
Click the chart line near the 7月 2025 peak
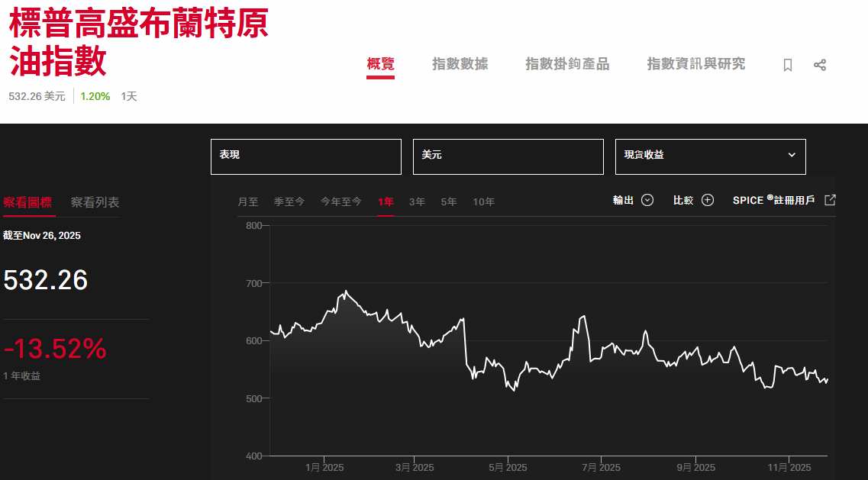tap(583, 315)
